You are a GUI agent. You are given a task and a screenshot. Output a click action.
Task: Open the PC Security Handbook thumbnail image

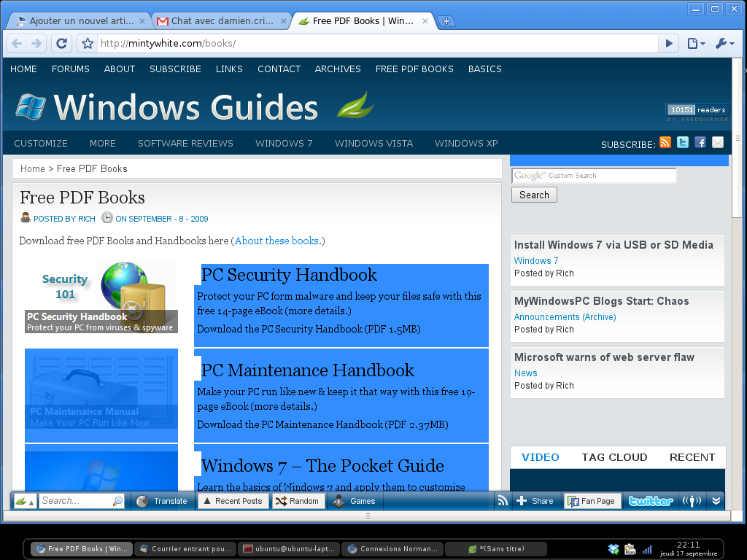[101, 297]
